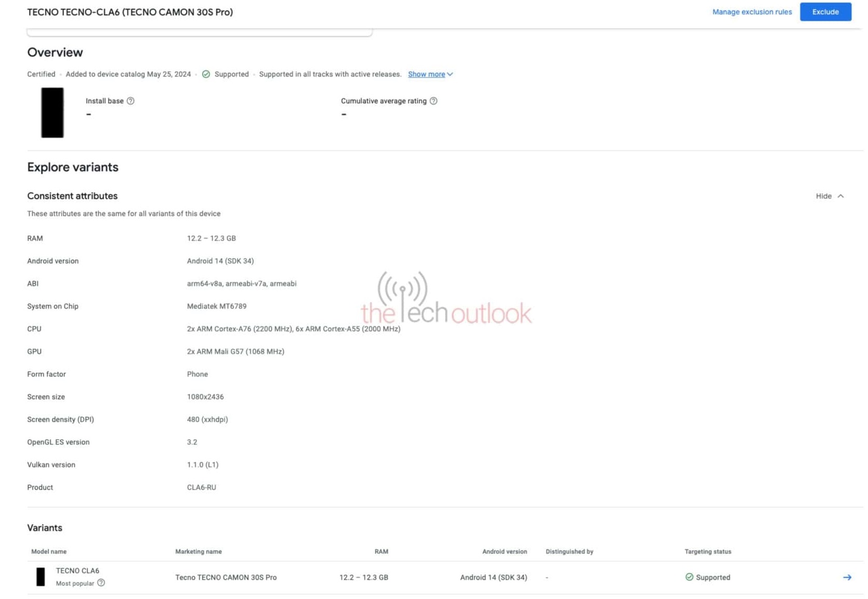Expand Show more overview details
This screenshot has width=868, height=599.
tap(430, 74)
